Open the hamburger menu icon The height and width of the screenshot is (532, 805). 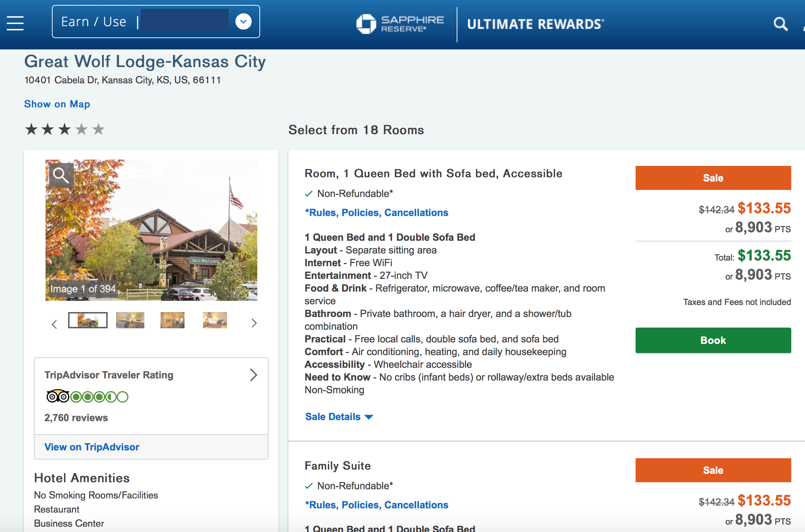coord(15,23)
